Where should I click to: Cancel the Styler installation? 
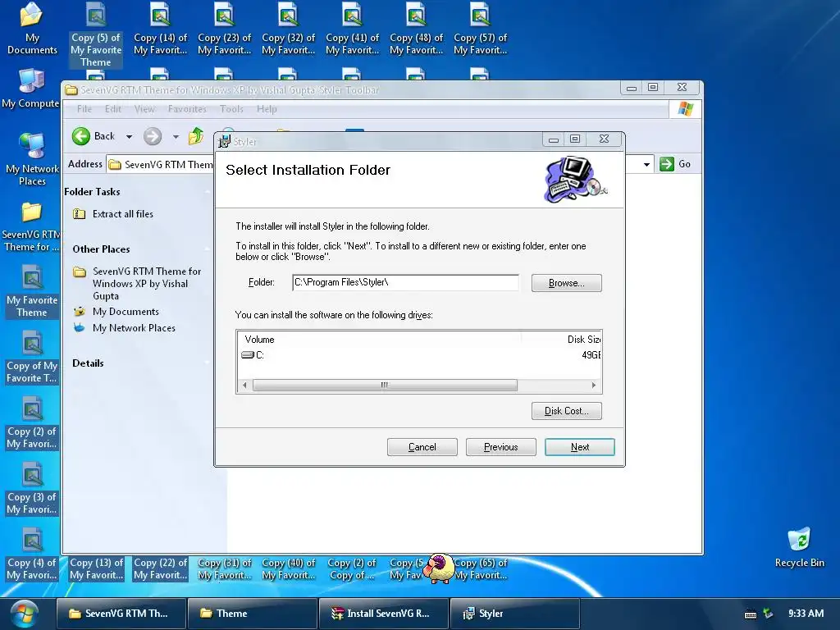pos(422,447)
